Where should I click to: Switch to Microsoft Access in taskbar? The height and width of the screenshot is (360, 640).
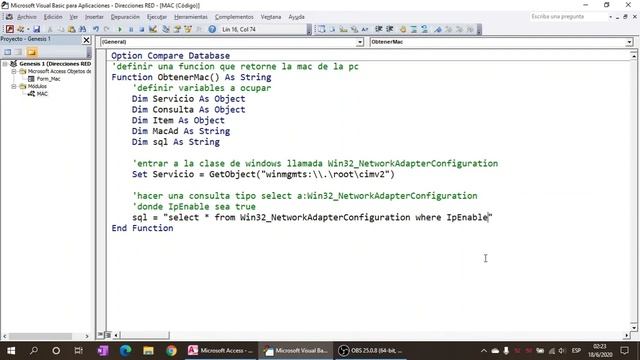pyautogui.click(x=220, y=351)
